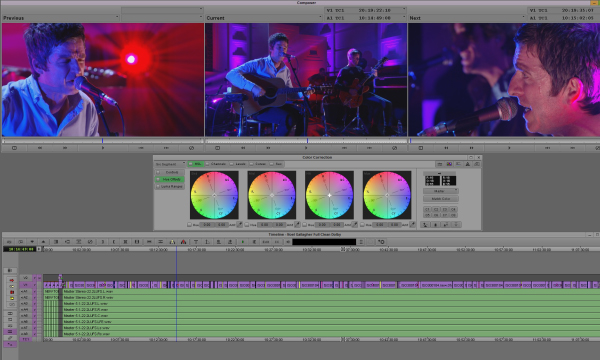Click the green play icon in Timeline toolbar
This screenshot has height=360, width=600.
coord(242,242)
